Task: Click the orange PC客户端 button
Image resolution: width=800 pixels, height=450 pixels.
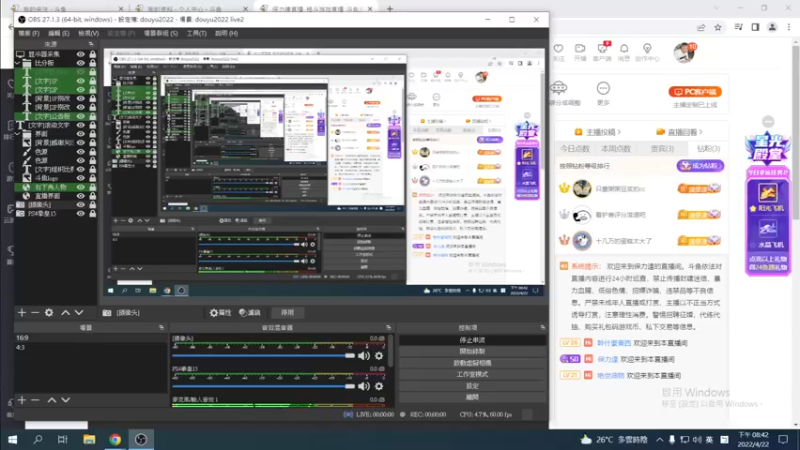Action: [695, 92]
